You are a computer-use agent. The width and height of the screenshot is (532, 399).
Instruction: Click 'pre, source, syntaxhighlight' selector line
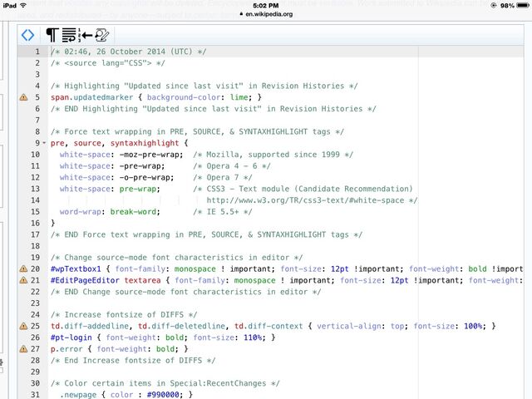click(x=119, y=143)
